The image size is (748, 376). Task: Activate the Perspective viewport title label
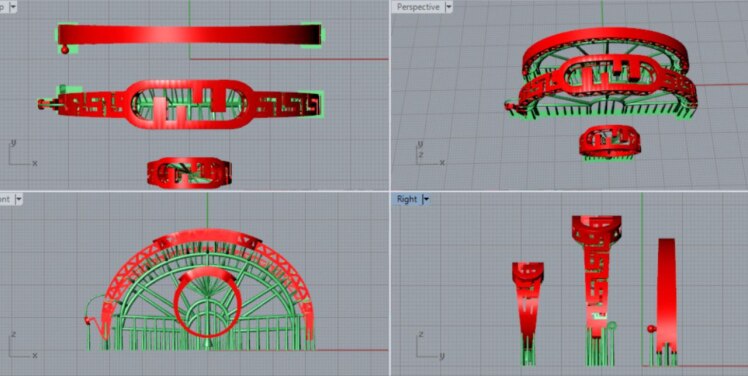pos(418,7)
